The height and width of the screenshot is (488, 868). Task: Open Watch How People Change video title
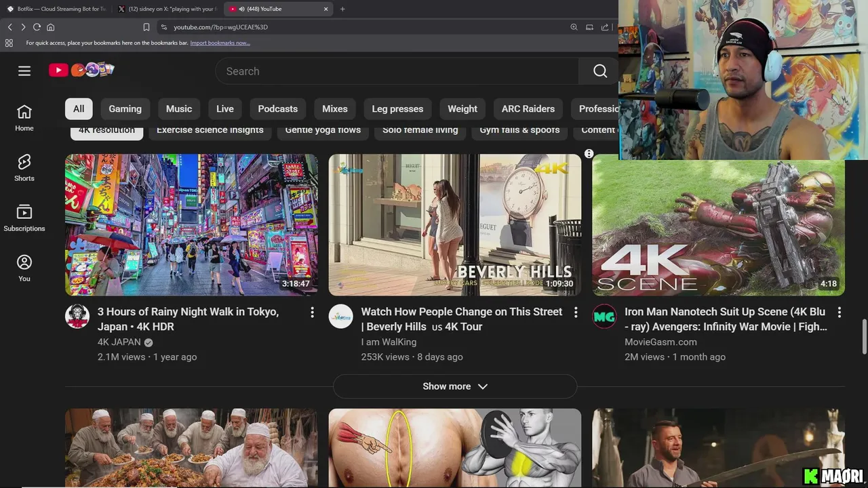(x=461, y=319)
